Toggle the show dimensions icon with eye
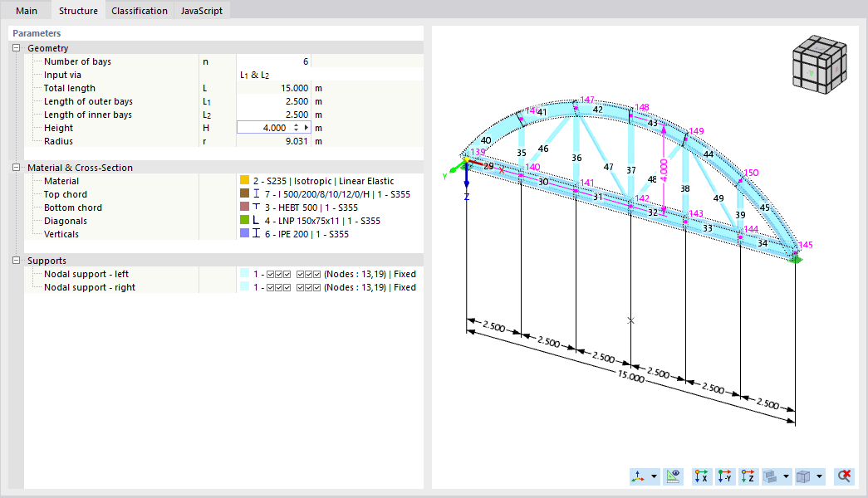 tap(673, 476)
